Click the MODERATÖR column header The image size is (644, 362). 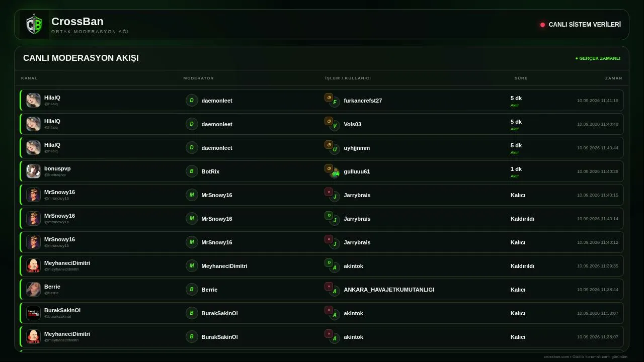pos(199,78)
